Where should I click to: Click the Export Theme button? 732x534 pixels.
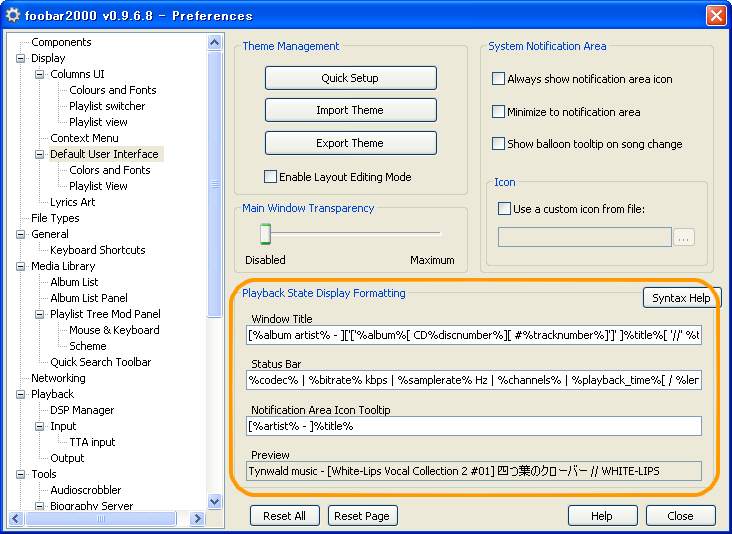point(351,143)
